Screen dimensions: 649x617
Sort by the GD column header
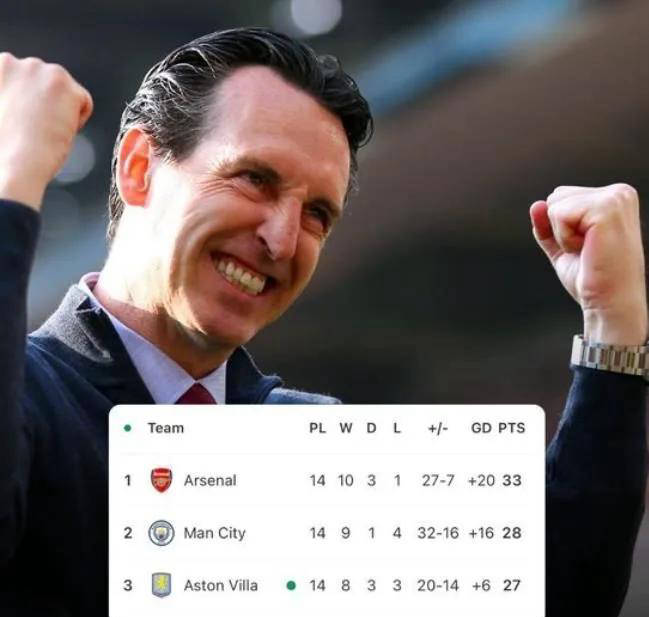(481, 428)
